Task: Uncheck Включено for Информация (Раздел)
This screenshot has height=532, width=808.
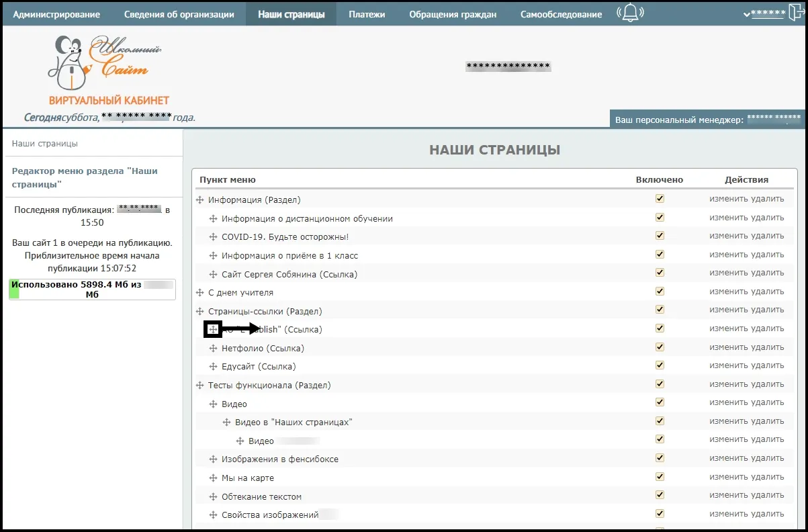Action: tap(660, 199)
